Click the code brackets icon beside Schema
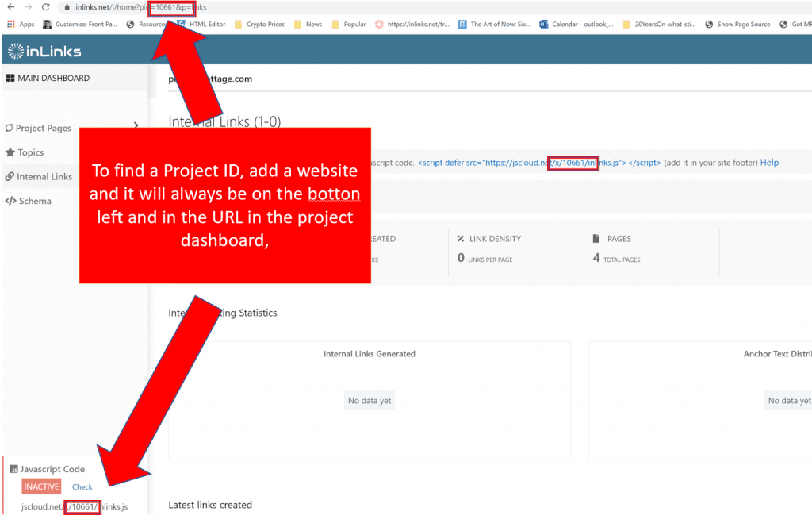 [x=10, y=201]
